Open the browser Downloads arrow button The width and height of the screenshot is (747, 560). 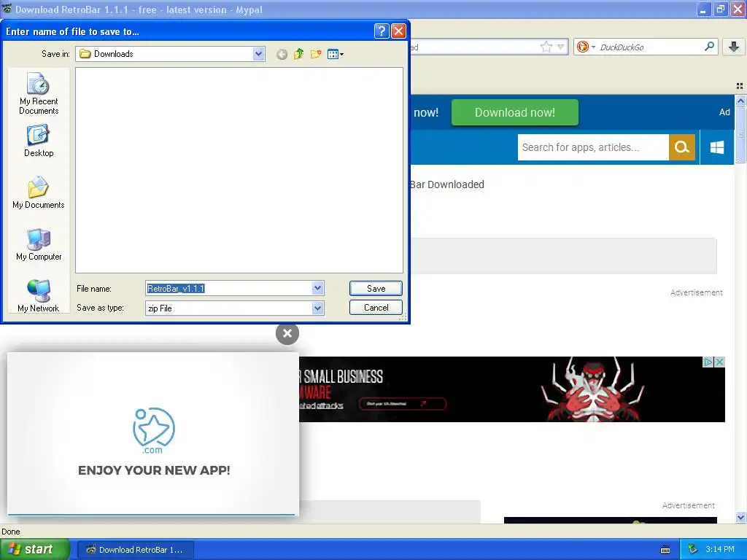click(x=734, y=47)
